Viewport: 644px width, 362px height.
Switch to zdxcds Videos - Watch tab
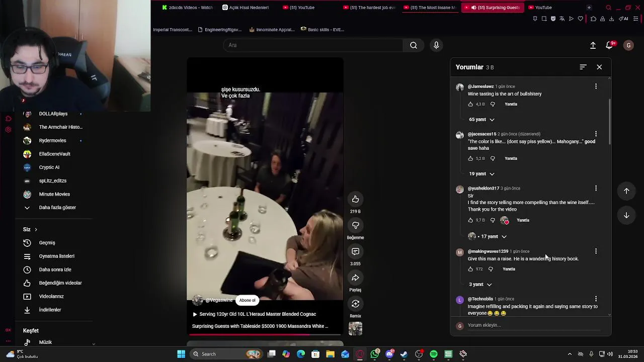pos(187,8)
